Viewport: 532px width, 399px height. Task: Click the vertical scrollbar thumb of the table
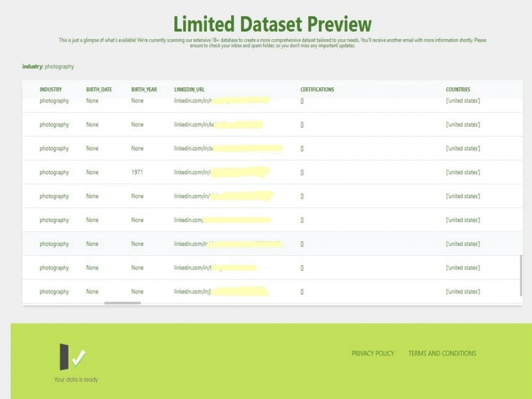point(521,276)
